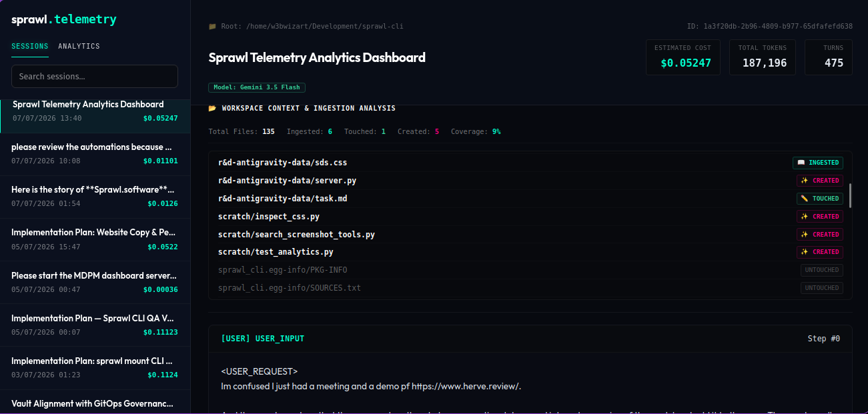Open 'Vault Alignment with GitOps Governanc...' session
This screenshot has width=868, height=414.
click(95, 402)
